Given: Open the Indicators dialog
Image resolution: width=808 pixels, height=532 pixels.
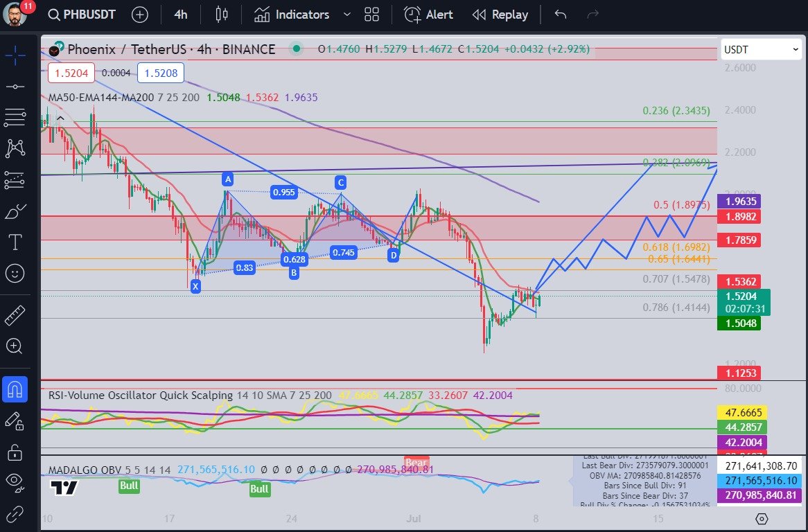Looking at the screenshot, I should click(x=292, y=15).
